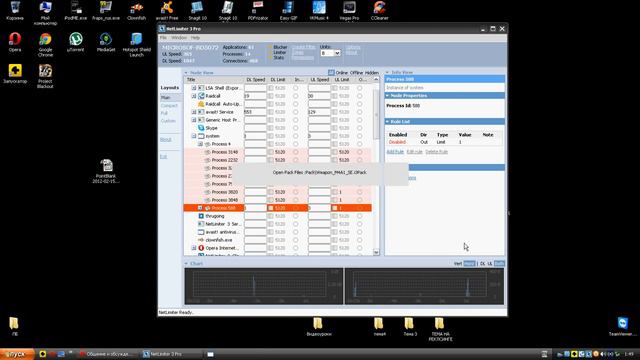Toggle DL Limit checkbox for Process 508
Viewport: 640px width, 360px height.
click(271, 208)
